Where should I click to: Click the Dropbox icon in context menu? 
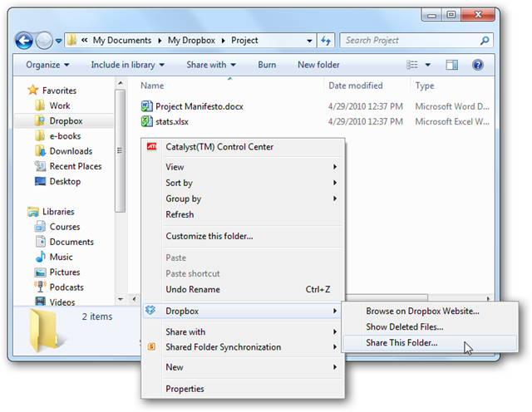[150, 311]
